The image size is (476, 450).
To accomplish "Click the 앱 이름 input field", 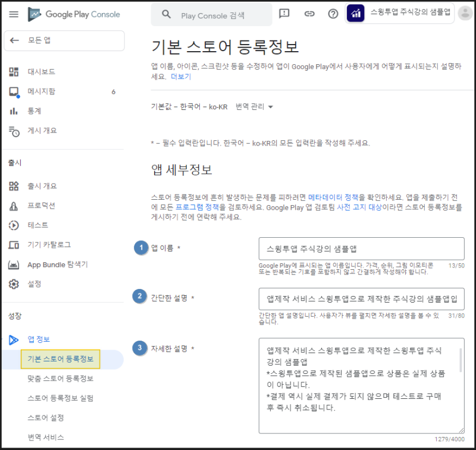I will point(362,248).
